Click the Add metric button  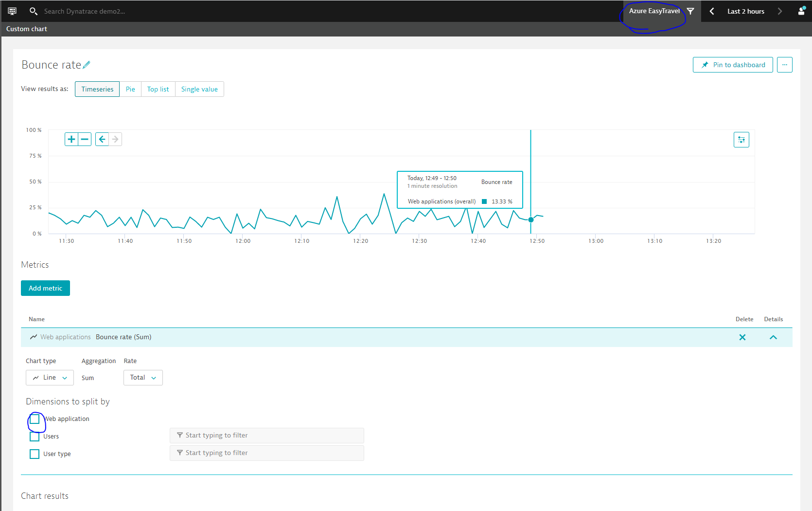pyautogui.click(x=45, y=288)
